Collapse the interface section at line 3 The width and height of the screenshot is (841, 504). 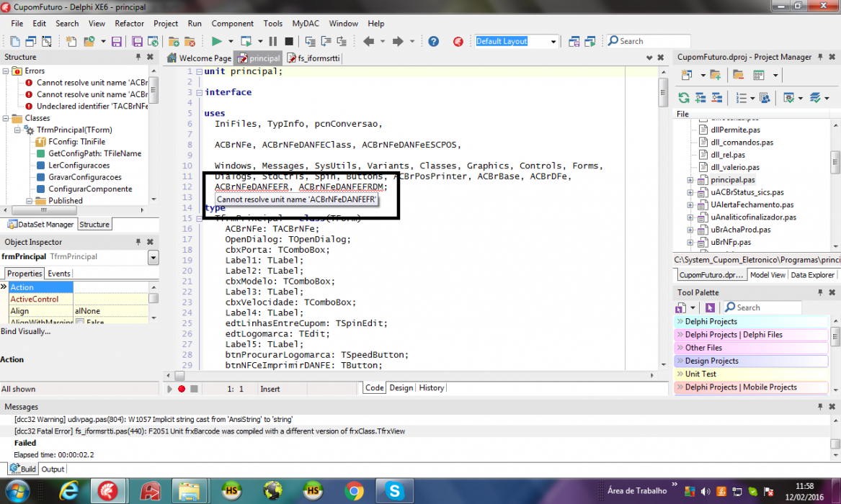pyautogui.click(x=200, y=92)
